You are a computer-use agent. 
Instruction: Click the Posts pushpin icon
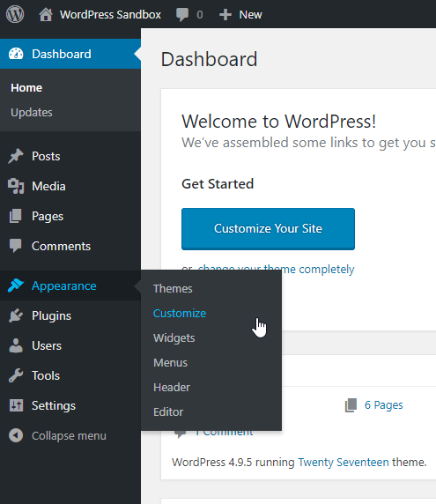click(x=16, y=156)
